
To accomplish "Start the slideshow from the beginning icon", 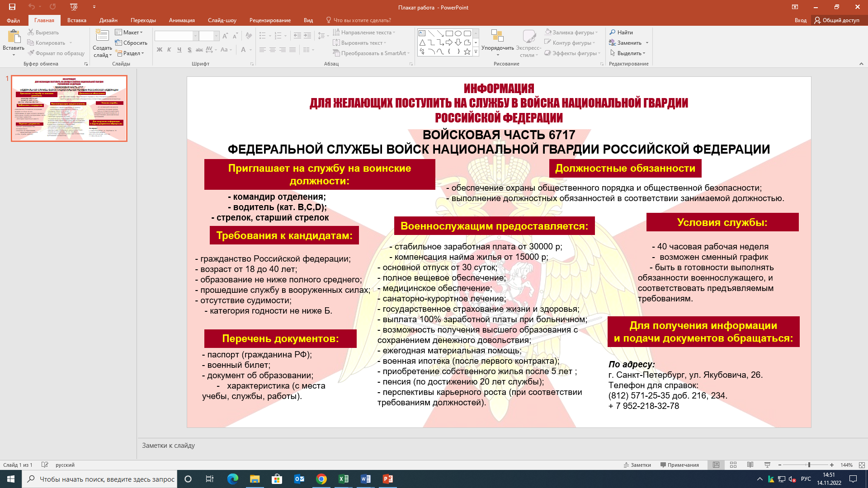I will point(74,7).
